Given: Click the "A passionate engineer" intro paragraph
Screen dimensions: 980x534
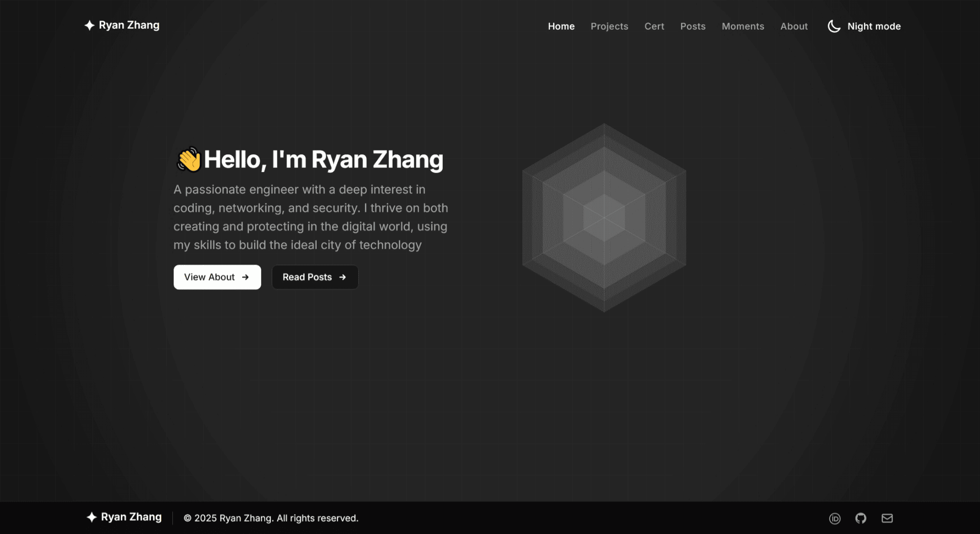Looking at the screenshot, I should point(311,217).
